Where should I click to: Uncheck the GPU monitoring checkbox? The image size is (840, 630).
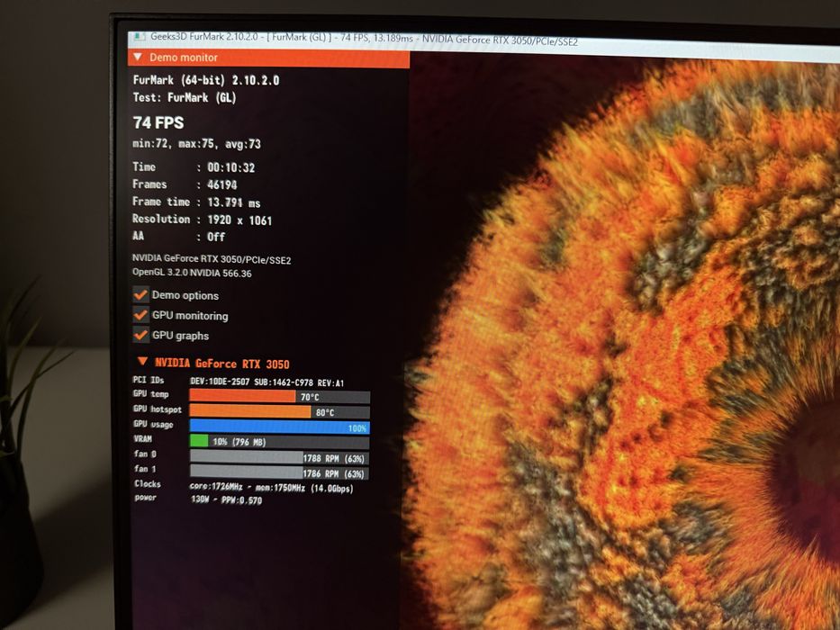coord(140,314)
